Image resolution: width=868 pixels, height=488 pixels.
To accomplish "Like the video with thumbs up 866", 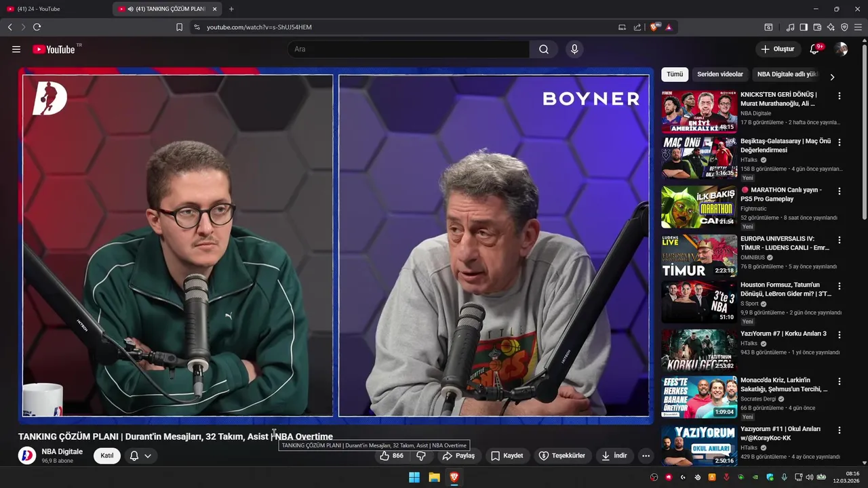I will pos(391,455).
